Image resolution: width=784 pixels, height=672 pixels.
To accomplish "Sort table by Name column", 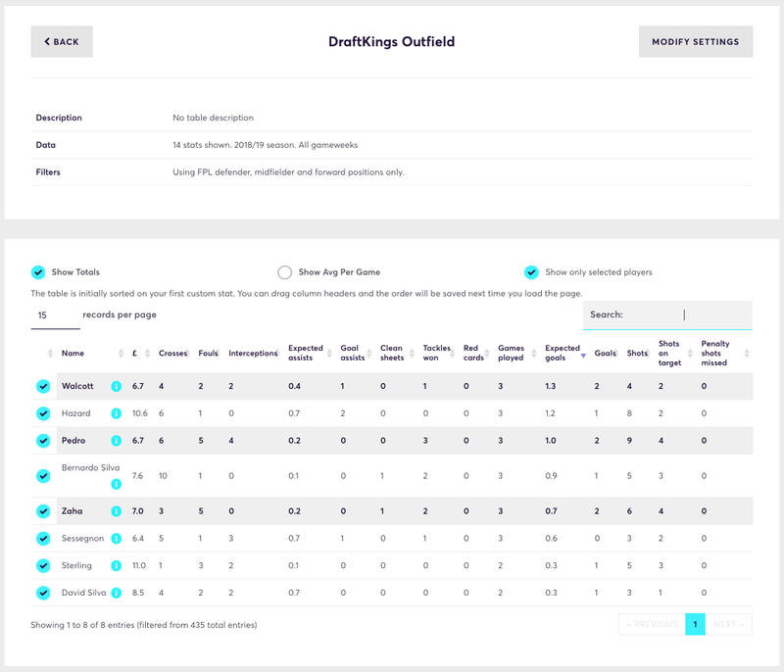I will [x=92, y=354].
